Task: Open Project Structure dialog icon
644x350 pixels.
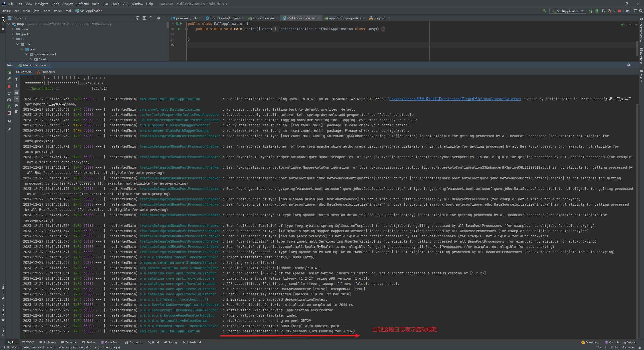Action: [x=627, y=11]
